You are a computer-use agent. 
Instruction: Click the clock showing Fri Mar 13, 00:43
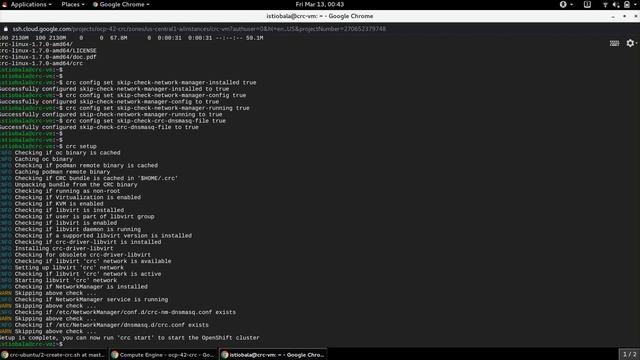(x=320, y=4)
